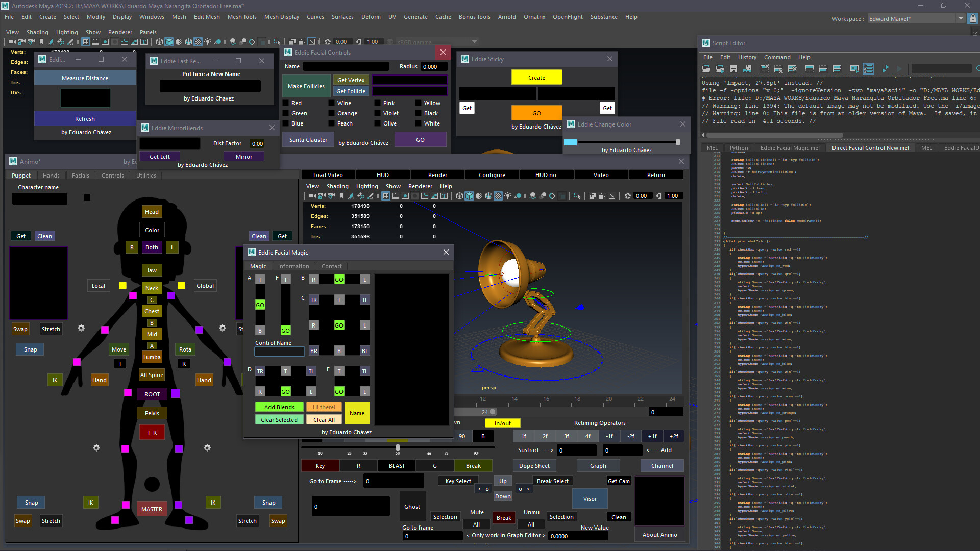Open the sRGB gamma dropdown
Image resolution: width=980 pixels, height=551 pixels.
click(474, 42)
